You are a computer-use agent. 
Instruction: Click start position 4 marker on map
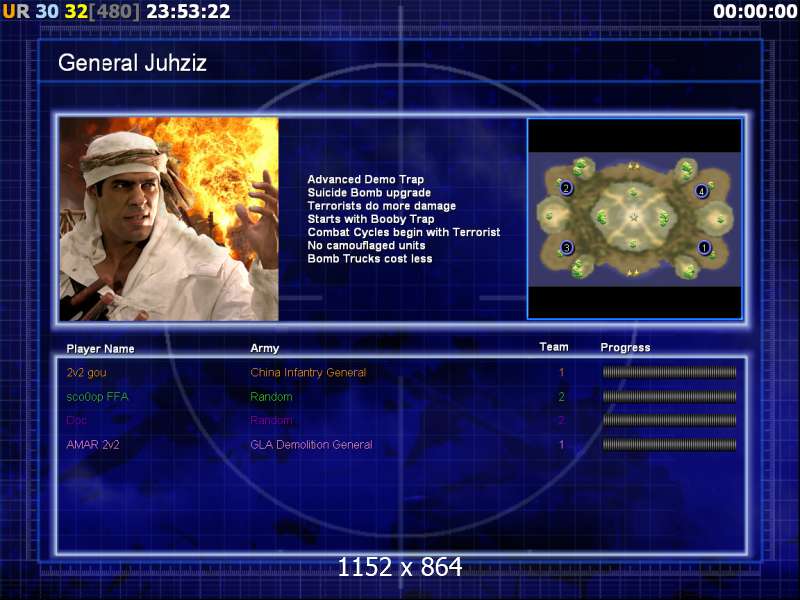702,191
